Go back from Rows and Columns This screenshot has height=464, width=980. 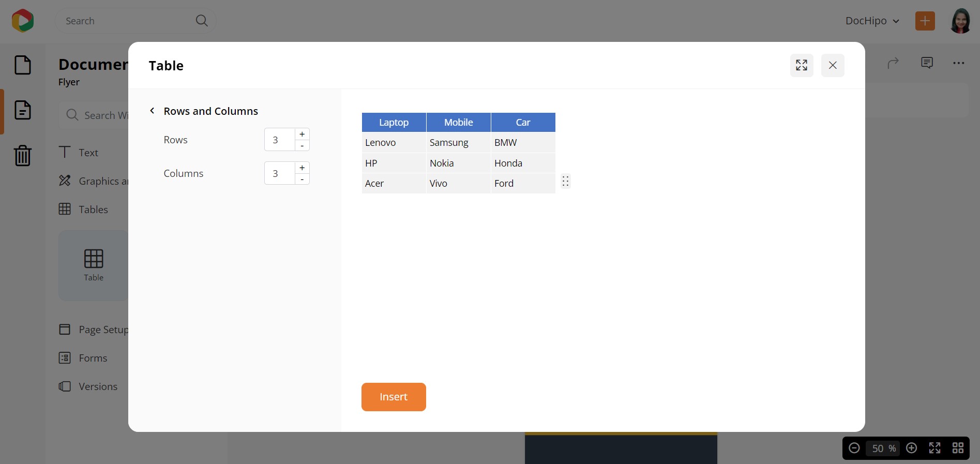152,111
